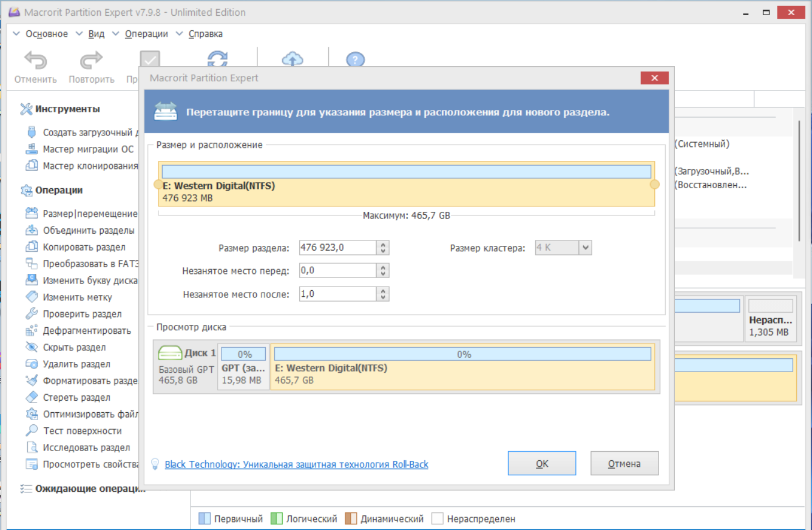The height and width of the screenshot is (530, 812).
Task: Collapse the Инструменты section header
Action: 61,109
